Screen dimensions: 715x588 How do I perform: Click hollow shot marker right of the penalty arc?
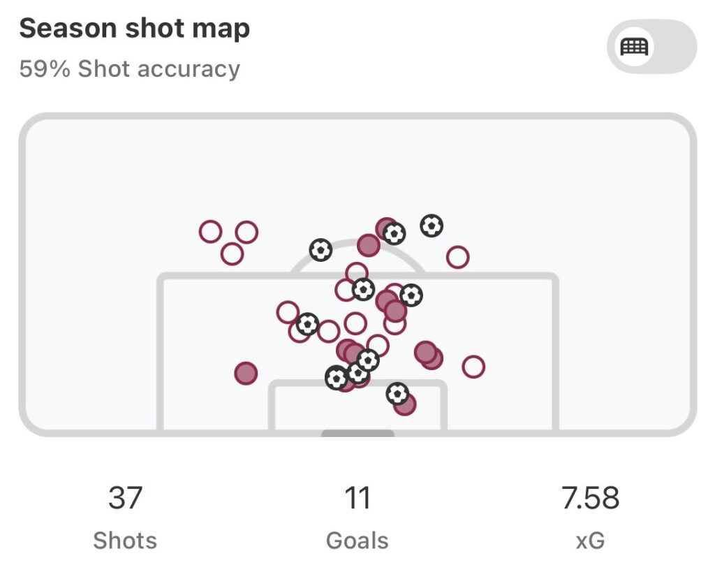[457, 257]
